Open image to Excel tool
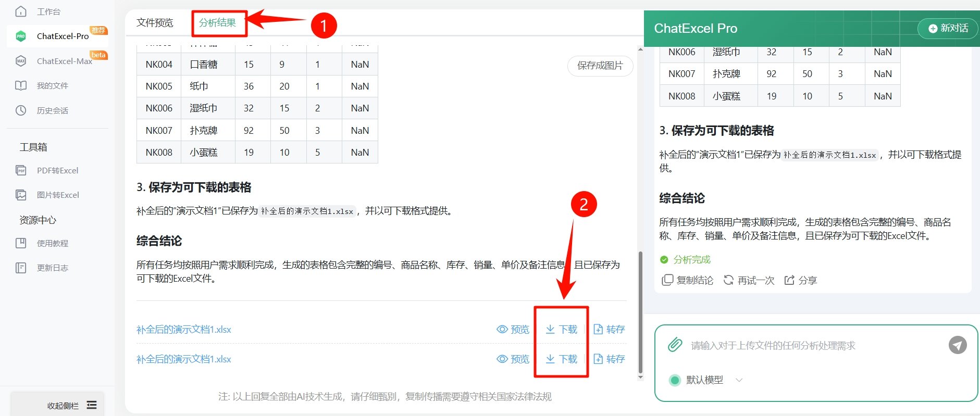This screenshot has height=416, width=980. pyautogui.click(x=57, y=195)
